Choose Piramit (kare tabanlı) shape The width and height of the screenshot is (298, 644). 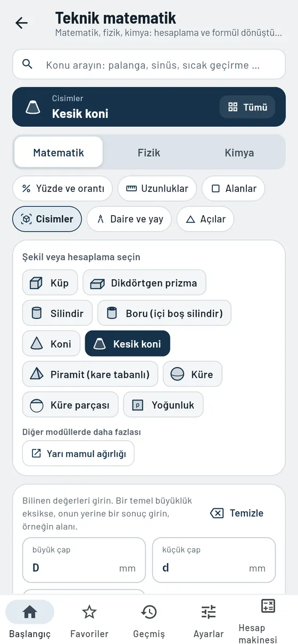(90, 375)
